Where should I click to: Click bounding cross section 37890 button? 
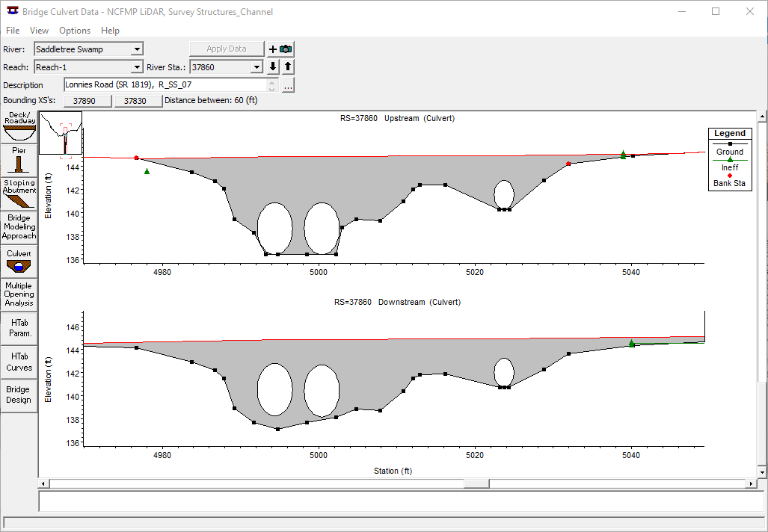point(87,101)
